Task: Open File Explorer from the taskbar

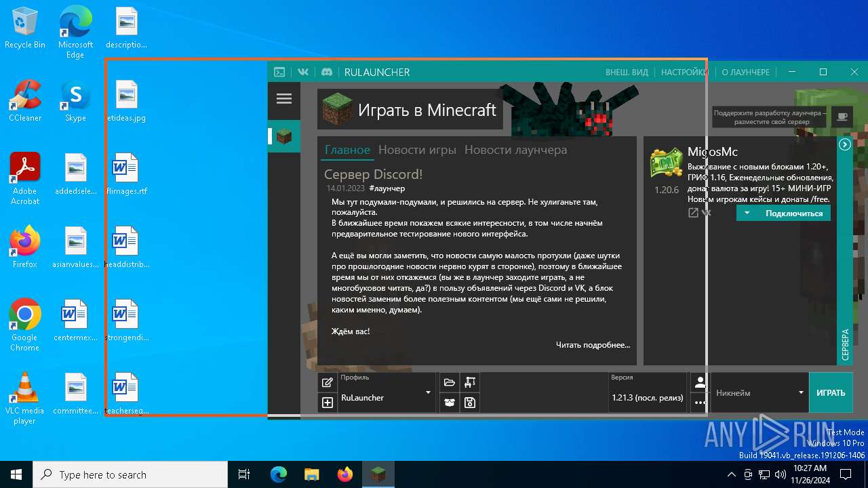Action: 311,474
